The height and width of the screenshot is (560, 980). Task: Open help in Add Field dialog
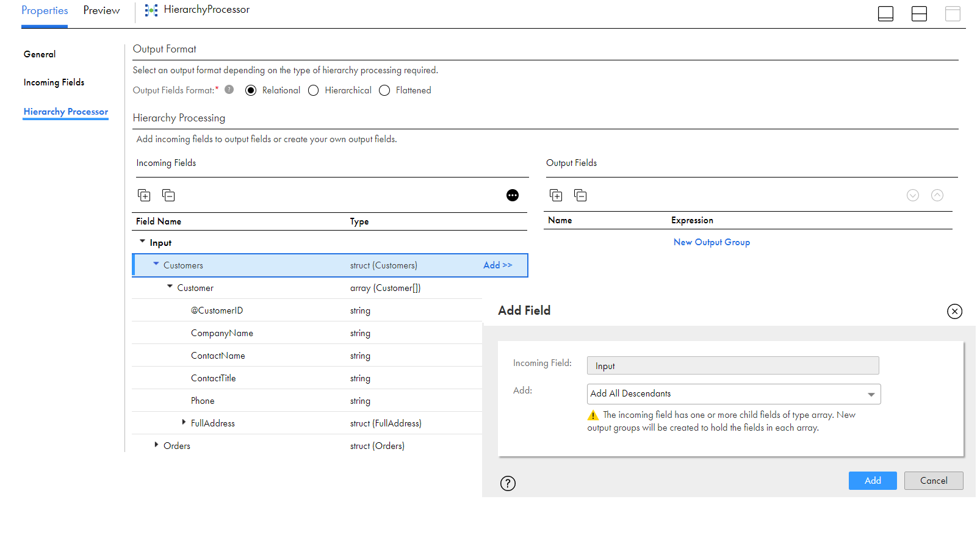click(508, 484)
